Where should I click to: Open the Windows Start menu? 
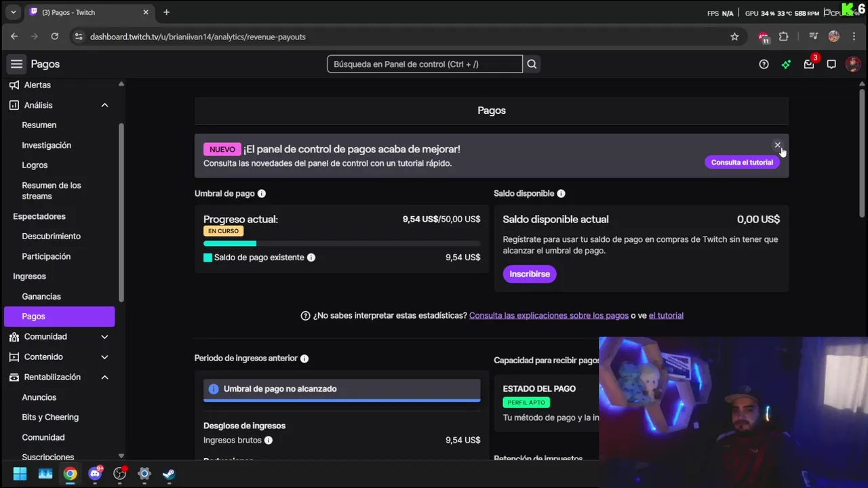click(20, 474)
